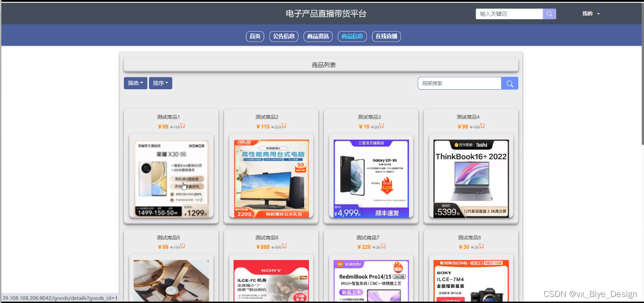Viewport: 644px width, 303px height.
Task: Expand the 筛选 filter dropdown
Action: [x=135, y=83]
